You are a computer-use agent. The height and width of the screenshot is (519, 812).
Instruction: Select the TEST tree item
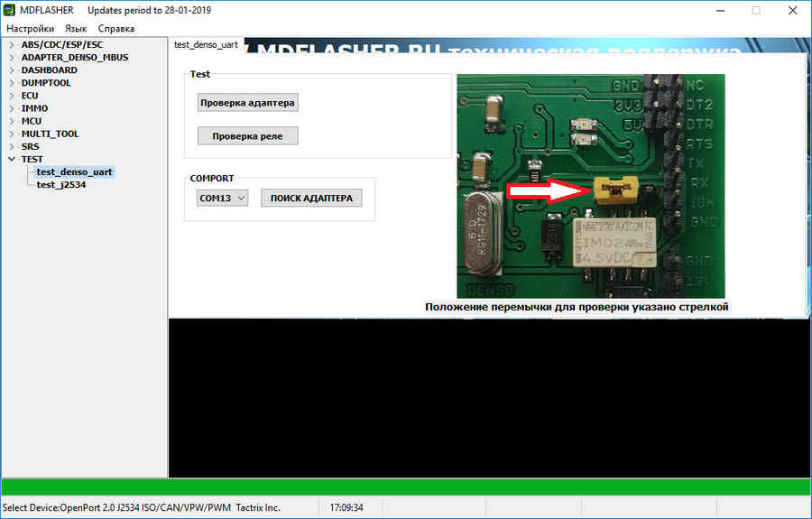pyautogui.click(x=32, y=159)
